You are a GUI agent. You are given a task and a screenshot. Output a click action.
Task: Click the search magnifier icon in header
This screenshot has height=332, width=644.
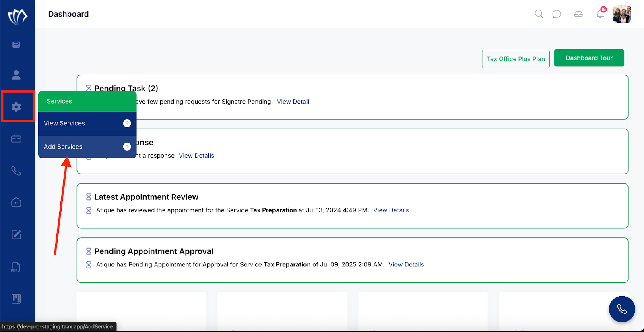(x=539, y=14)
